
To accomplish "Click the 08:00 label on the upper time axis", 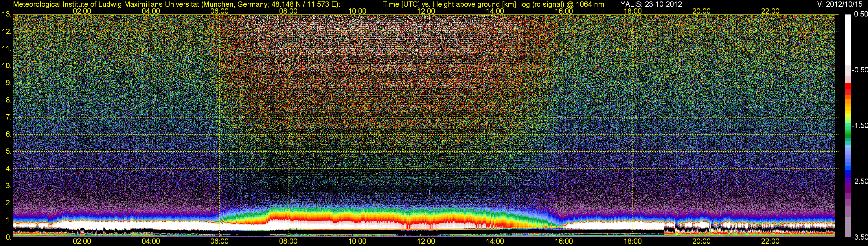I will coord(288,11).
